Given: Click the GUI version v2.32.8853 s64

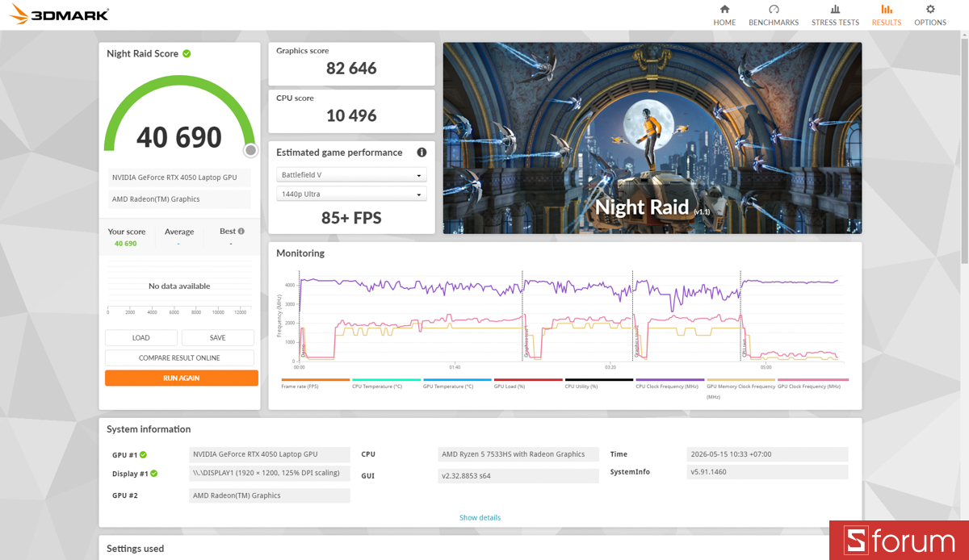Looking at the screenshot, I should tap(518, 476).
